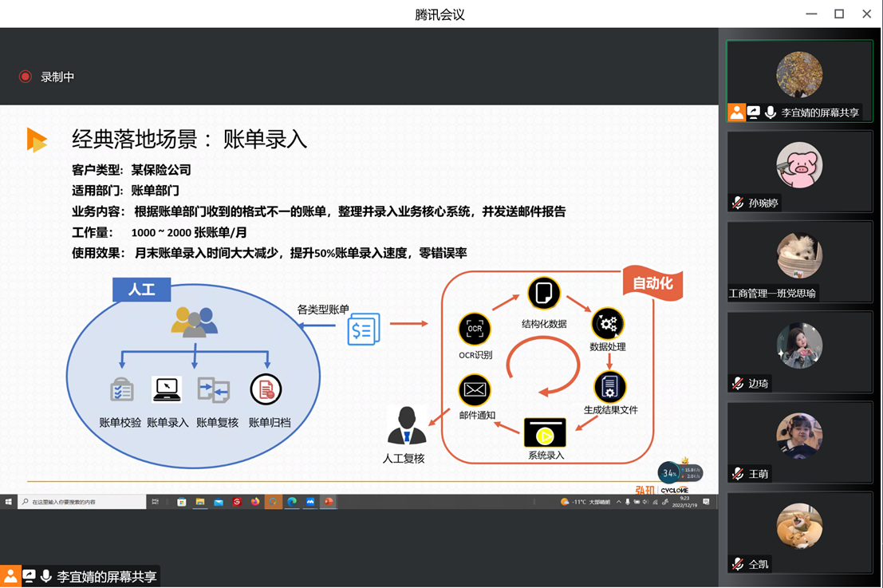Click 王萌's muted microphone icon
The image size is (883, 588).
click(x=738, y=474)
